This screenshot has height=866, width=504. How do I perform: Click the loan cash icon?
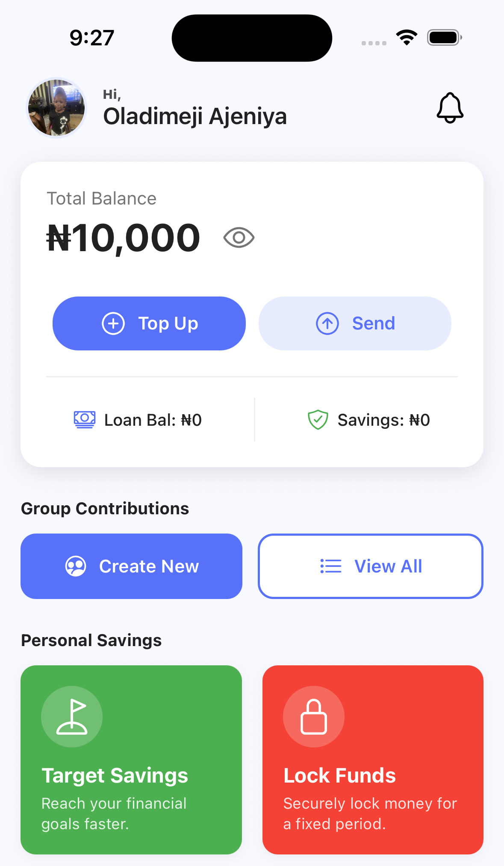(x=85, y=420)
